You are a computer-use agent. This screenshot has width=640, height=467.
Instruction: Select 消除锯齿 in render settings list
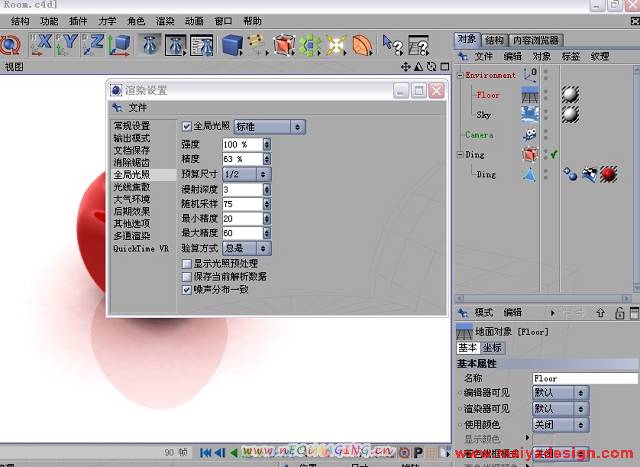click(131, 162)
